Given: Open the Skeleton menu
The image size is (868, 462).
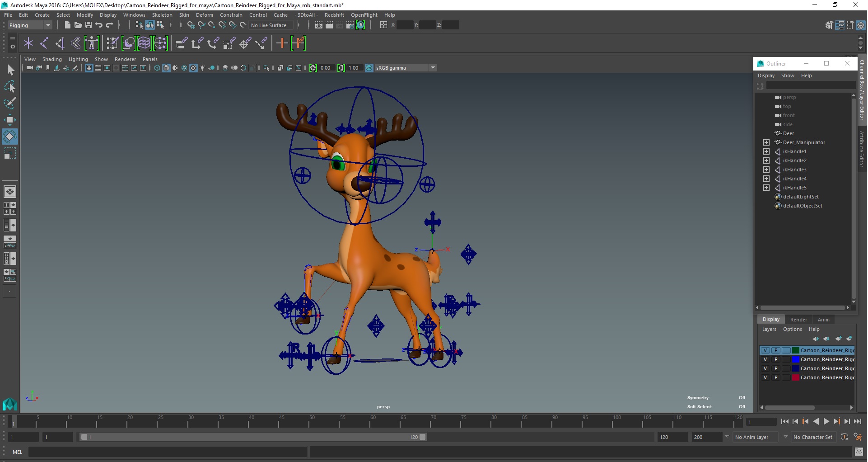Looking at the screenshot, I should pyautogui.click(x=162, y=15).
